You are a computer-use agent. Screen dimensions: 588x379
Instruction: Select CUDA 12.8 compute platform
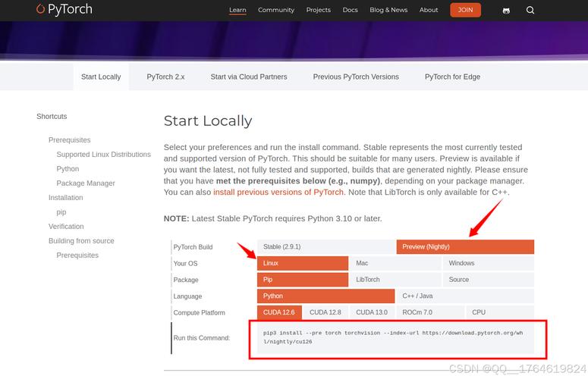point(325,312)
